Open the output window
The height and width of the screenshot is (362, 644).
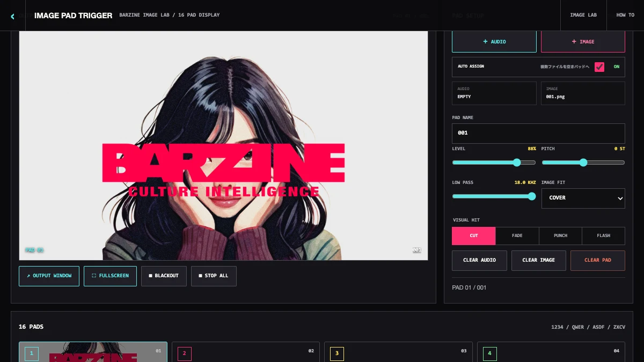(x=49, y=276)
